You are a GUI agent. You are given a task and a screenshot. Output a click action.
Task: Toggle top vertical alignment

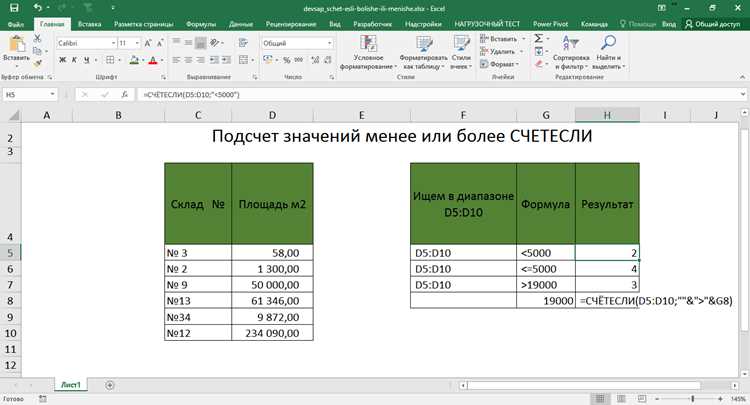[176, 43]
